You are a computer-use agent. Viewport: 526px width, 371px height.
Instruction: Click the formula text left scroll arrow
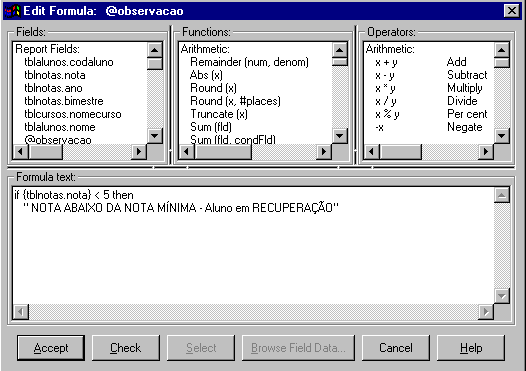[x=21, y=312]
